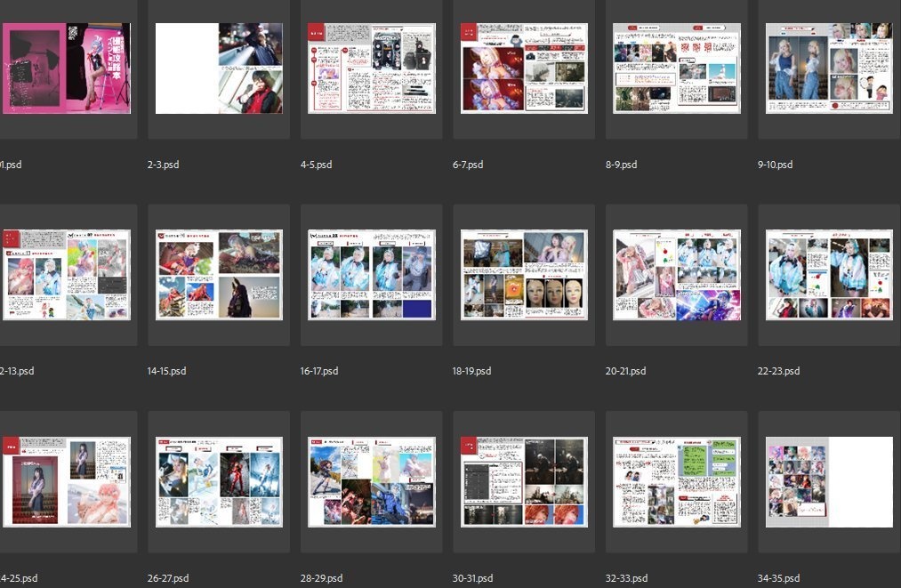Viewport: 901px width, 588px height.
Task: Click the file name 4-5.psd
Action: tap(316, 165)
